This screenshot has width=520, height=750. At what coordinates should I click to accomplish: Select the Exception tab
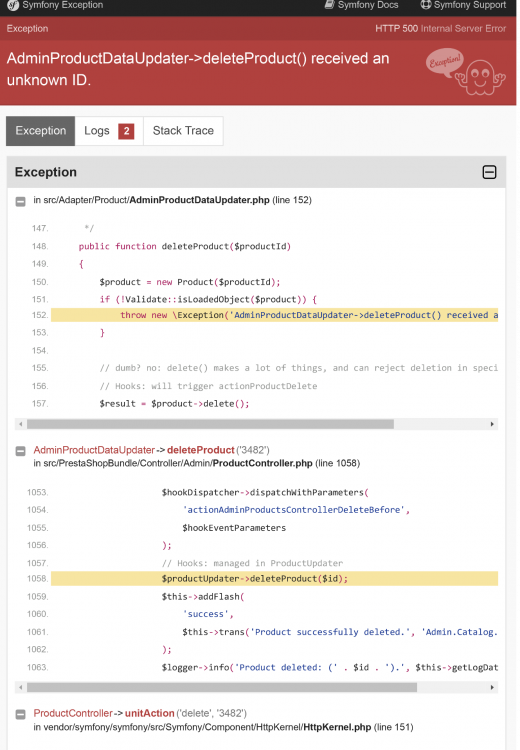[x=41, y=131]
